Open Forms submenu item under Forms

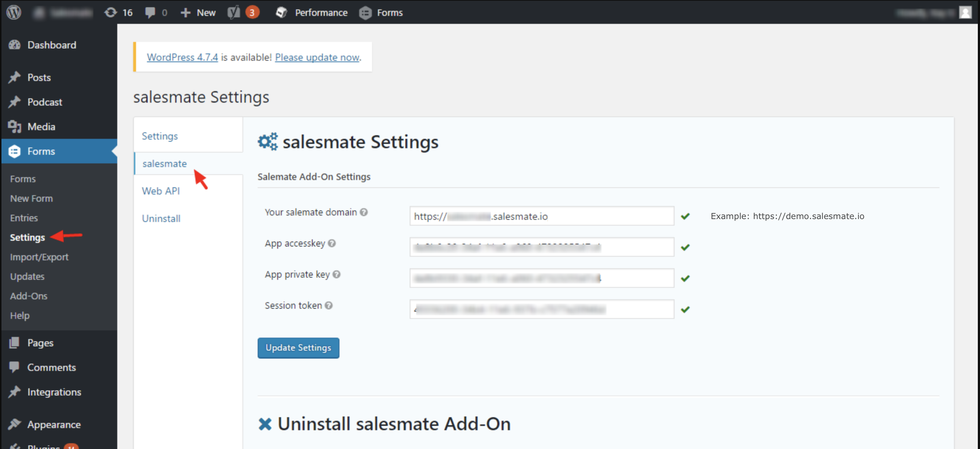23,179
